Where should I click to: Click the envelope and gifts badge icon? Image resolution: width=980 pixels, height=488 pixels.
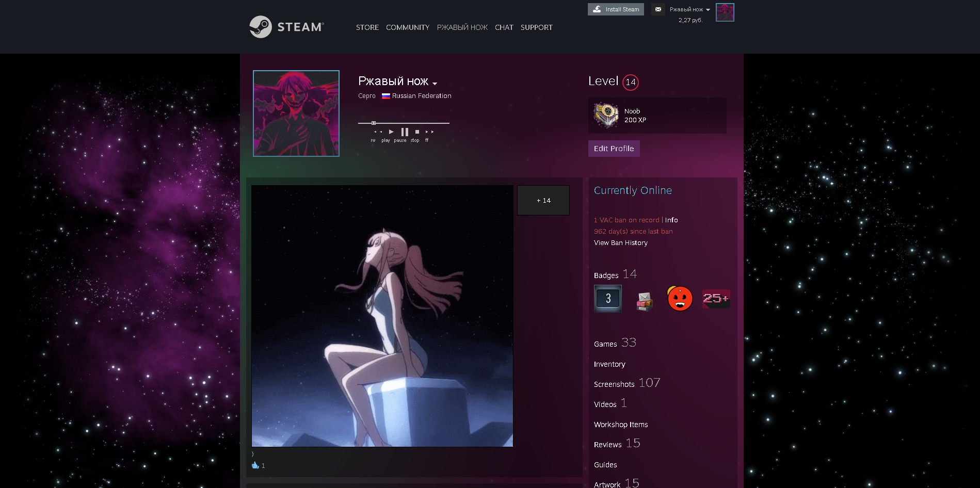tap(644, 301)
